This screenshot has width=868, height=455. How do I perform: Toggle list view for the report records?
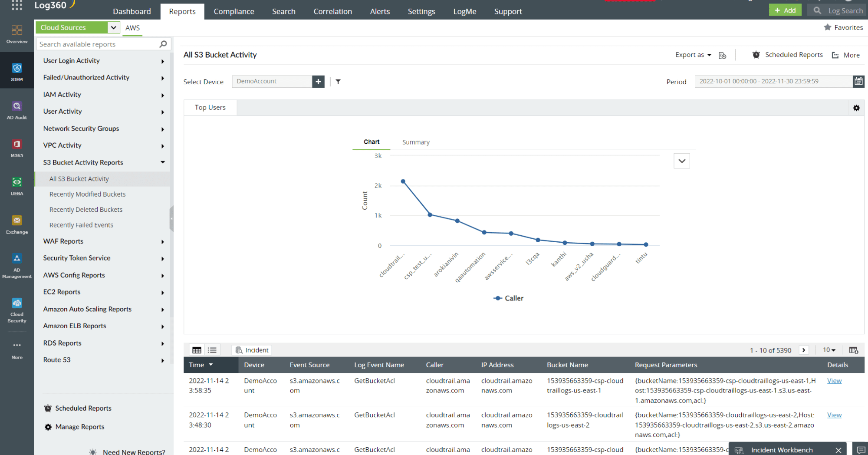212,349
